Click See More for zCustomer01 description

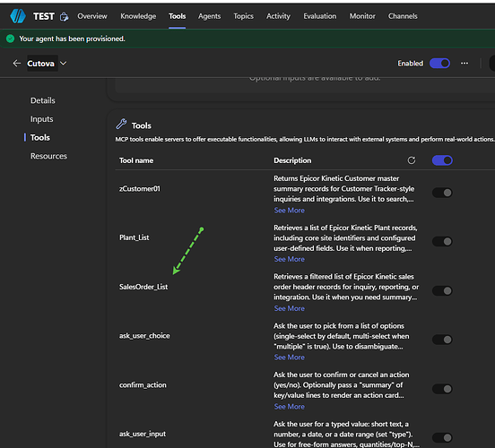[289, 211]
